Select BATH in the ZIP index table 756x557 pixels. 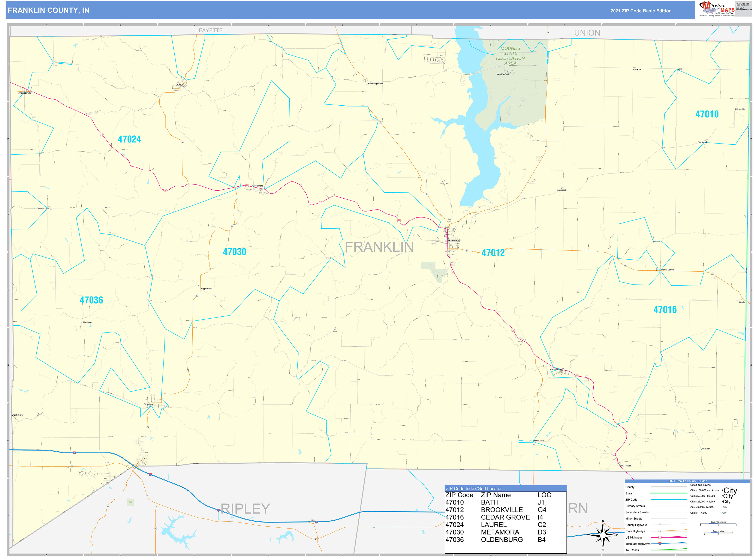490,502
